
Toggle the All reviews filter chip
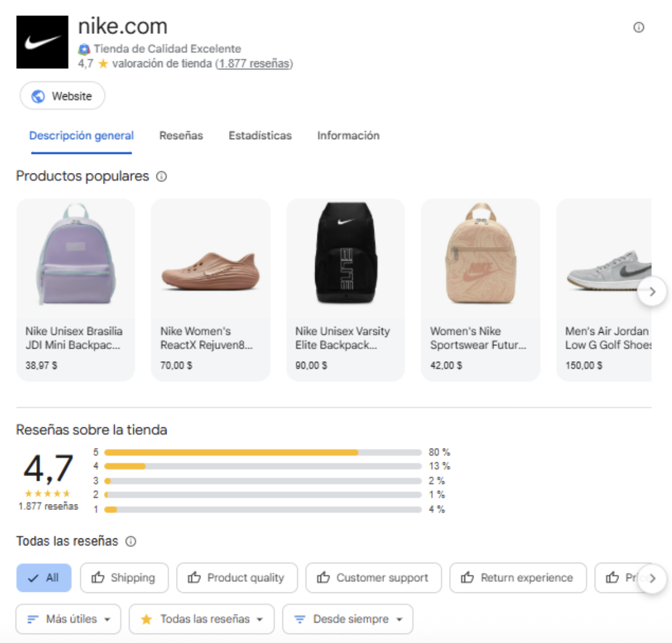(44, 578)
